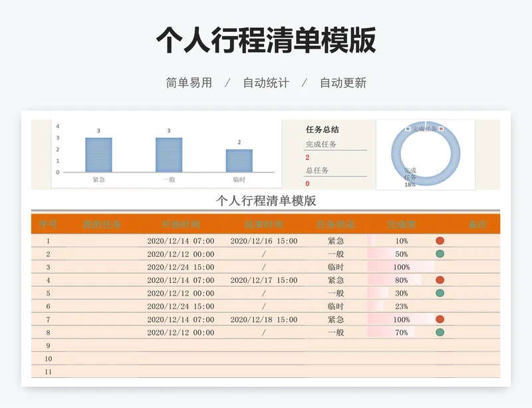Select the row 5 start time 2020/12/12 00:00
The height and width of the screenshot is (408, 532).
pyautogui.click(x=181, y=293)
